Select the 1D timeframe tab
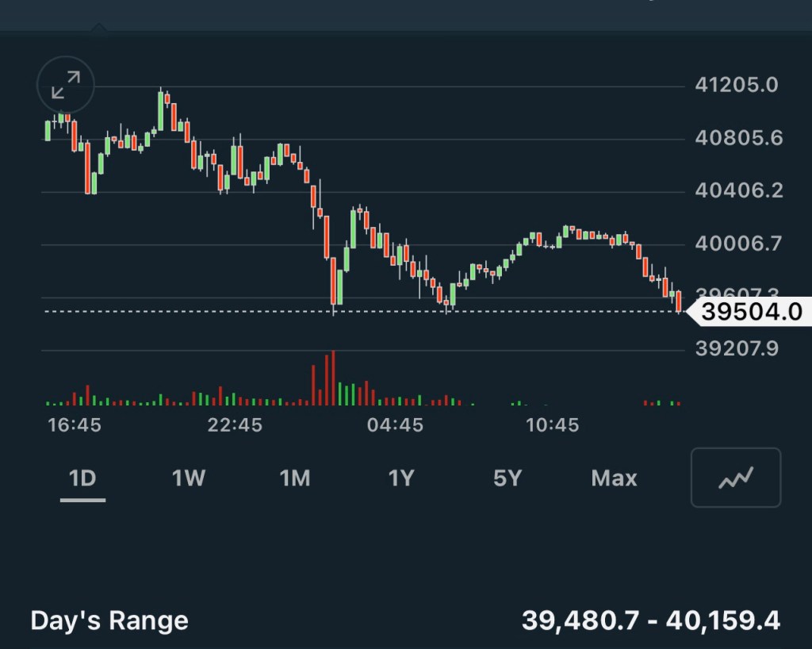 click(x=82, y=478)
